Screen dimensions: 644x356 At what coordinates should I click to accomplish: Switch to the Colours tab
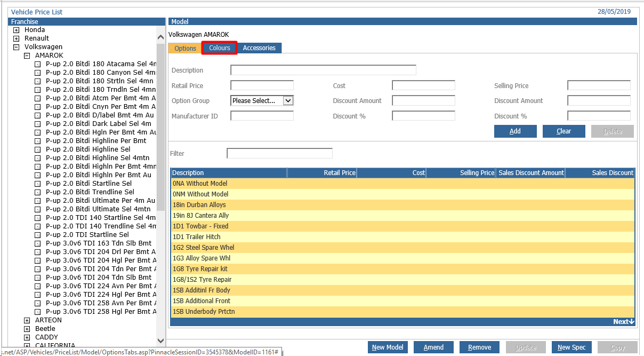pos(220,48)
